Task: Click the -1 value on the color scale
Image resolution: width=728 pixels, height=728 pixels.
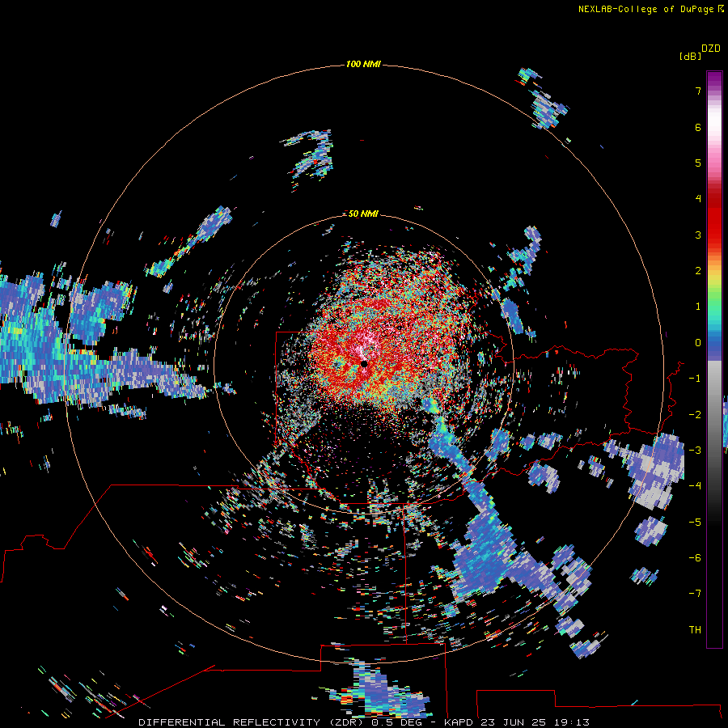Action: point(695,379)
